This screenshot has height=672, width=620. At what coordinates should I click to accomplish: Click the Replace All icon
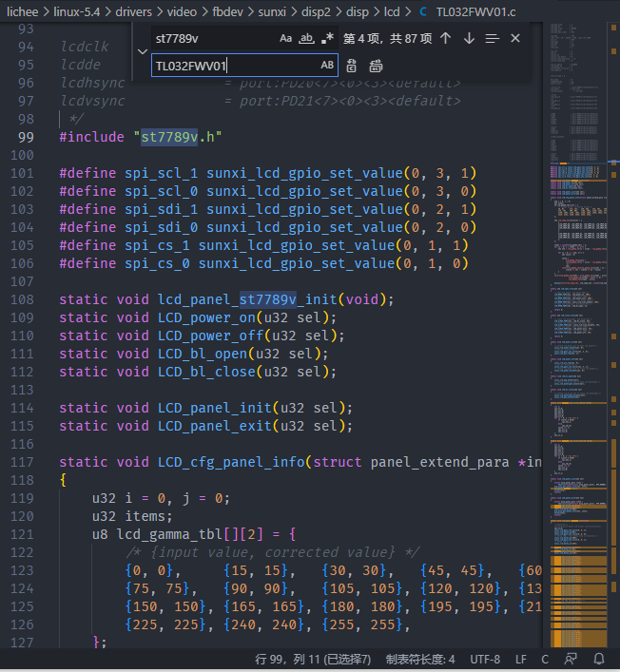point(376,66)
